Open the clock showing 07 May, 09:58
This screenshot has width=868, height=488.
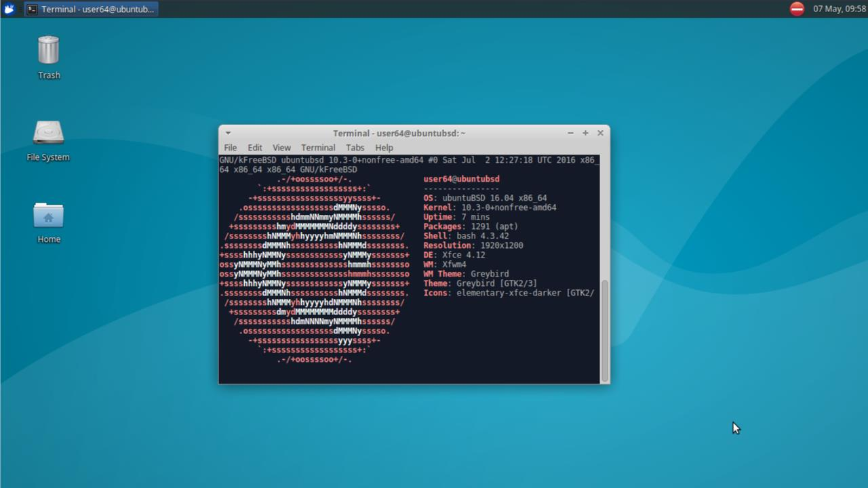pyautogui.click(x=840, y=9)
